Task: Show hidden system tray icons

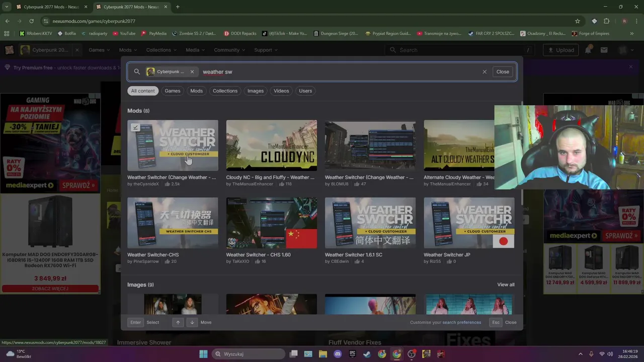Action: point(580,354)
